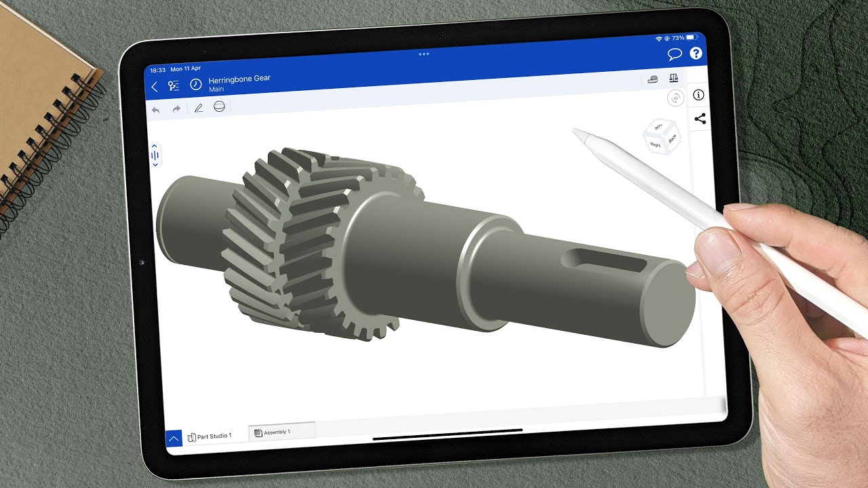Undo the last action
868x488 pixels.
[156, 109]
